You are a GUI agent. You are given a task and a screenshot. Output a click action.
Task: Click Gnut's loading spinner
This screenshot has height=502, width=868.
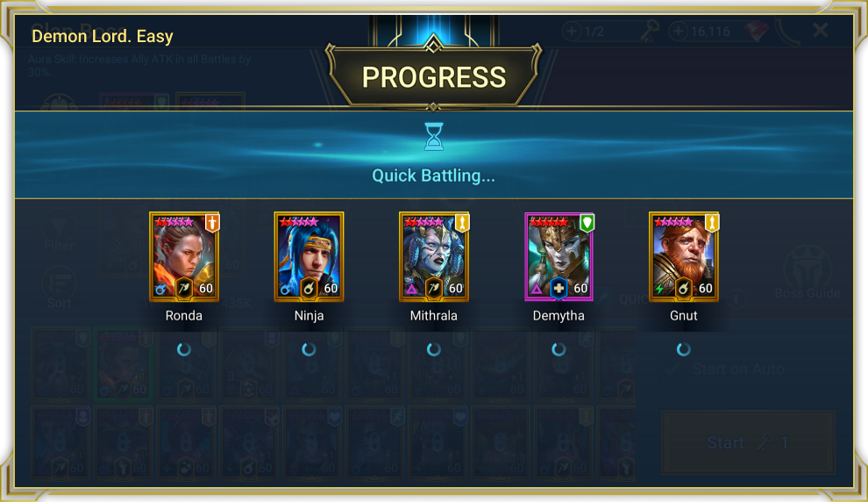pyautogui.click(x=684, y=349)
